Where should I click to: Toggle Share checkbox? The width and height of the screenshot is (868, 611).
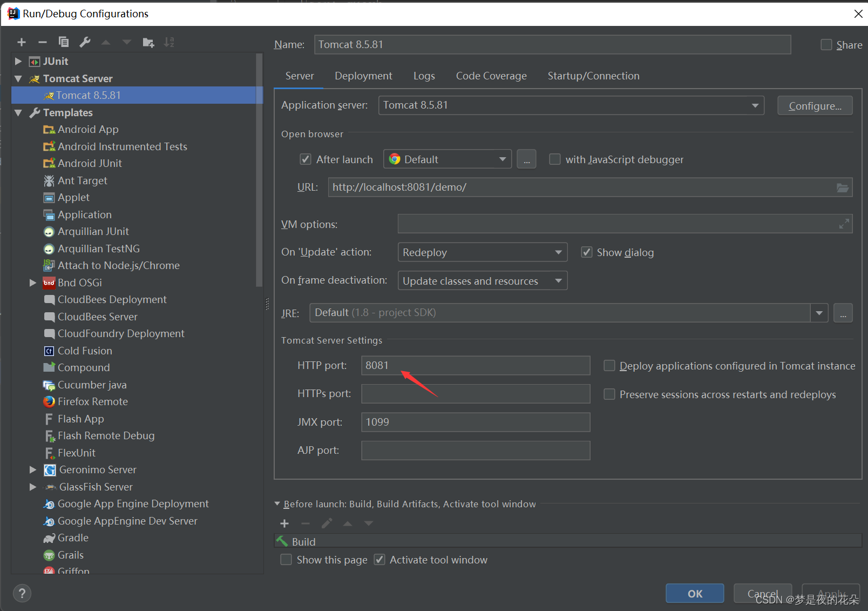click(x=826, y=45)
